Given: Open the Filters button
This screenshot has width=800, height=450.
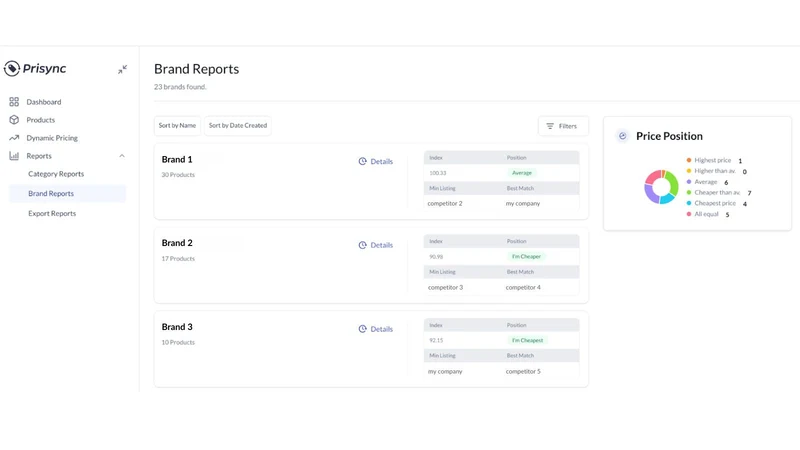Looking at the screenshot, I should 563,126.
